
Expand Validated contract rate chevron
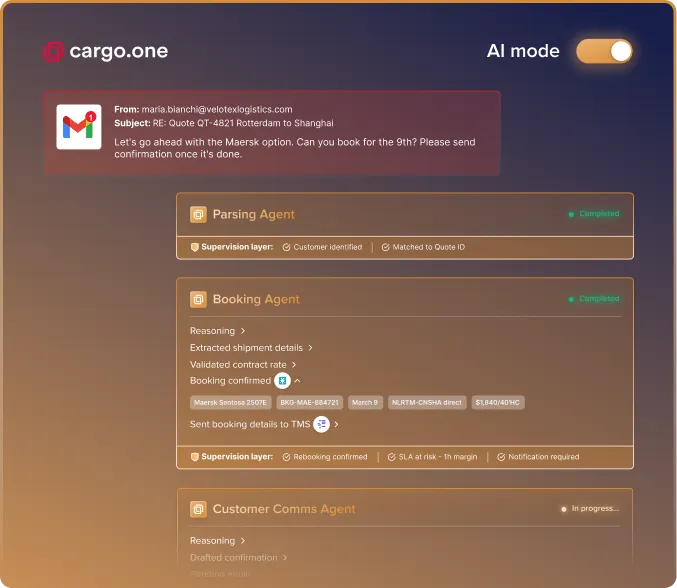coord(294,365)
